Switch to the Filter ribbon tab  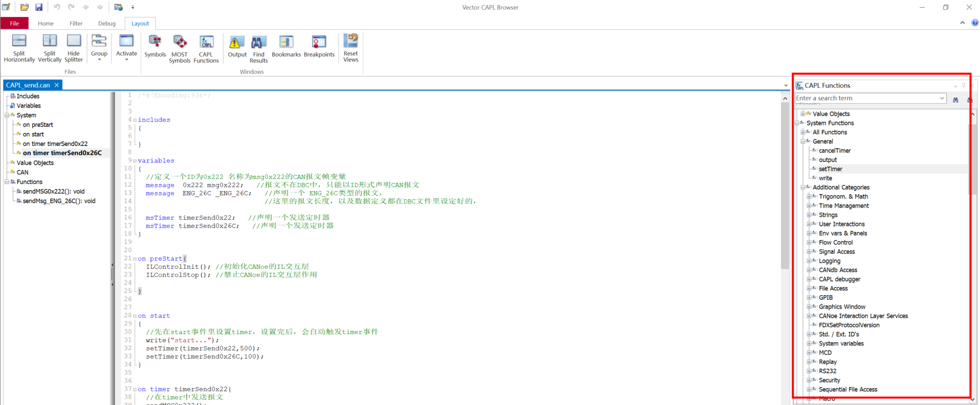pyautogui.click(x=76, y=23)
